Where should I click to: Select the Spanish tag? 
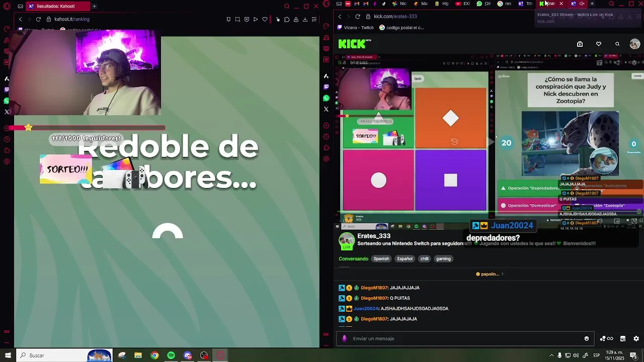click(381, 259)
